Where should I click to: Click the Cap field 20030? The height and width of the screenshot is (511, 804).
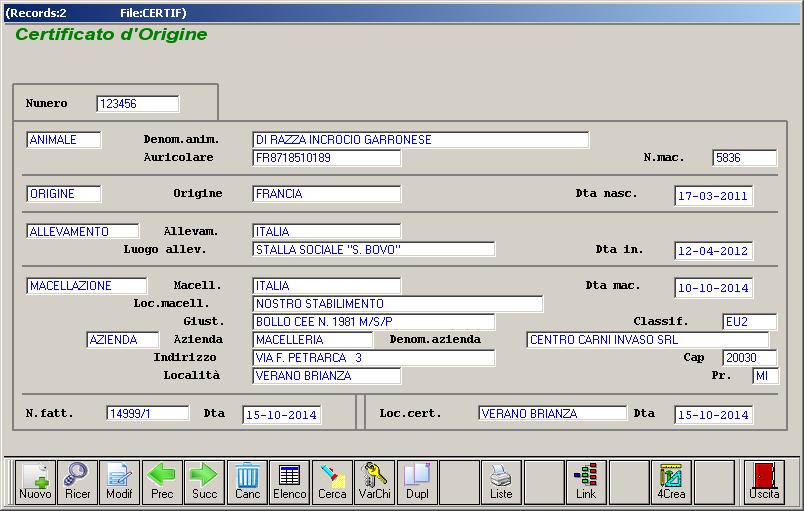point(749,357)
